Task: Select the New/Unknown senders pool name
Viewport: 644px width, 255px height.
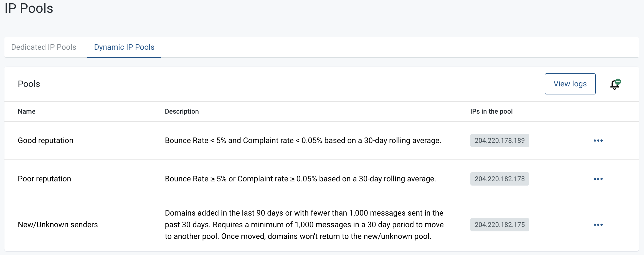Action: [x=58, y=225]
